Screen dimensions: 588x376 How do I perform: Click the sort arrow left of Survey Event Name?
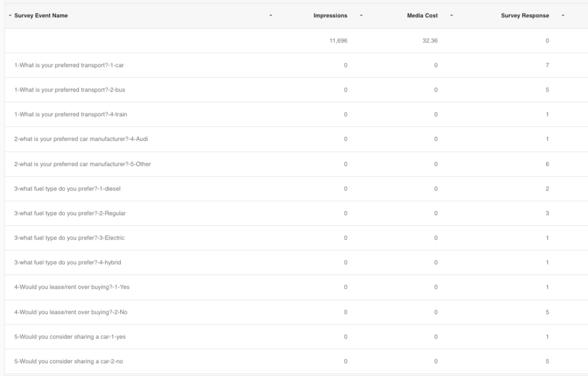[10, 16]
